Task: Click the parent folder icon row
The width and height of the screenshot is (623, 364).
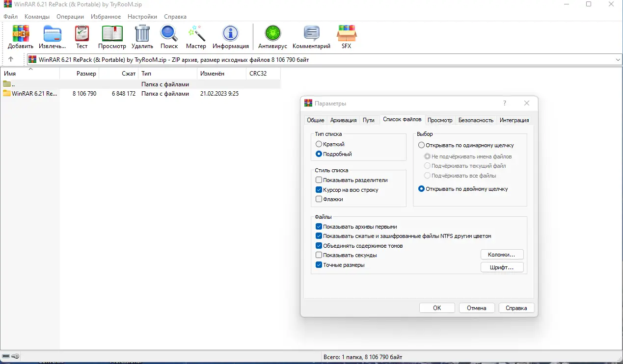Action: tap(140, 84)
